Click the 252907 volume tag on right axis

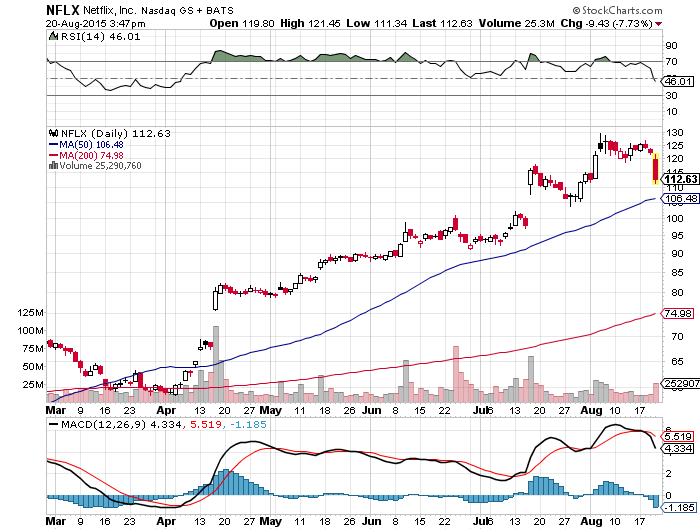coord(681,384)
